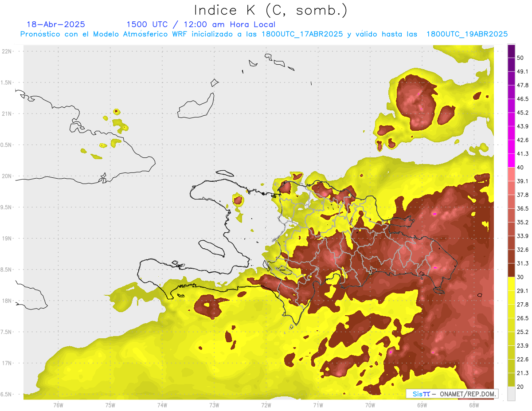This screenshot has height=411, width=532.
Task: Click the colorbar value "41.3"
Action: point(523,154)
